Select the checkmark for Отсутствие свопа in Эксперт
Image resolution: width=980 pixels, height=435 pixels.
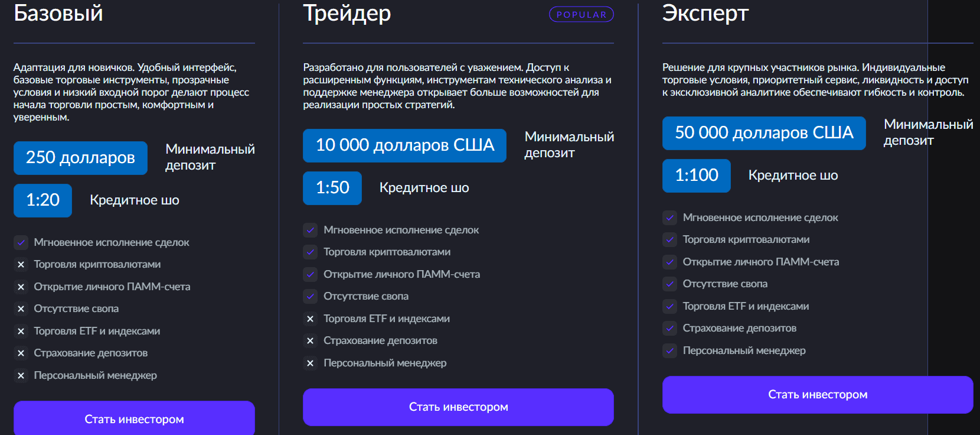point(670,284)
